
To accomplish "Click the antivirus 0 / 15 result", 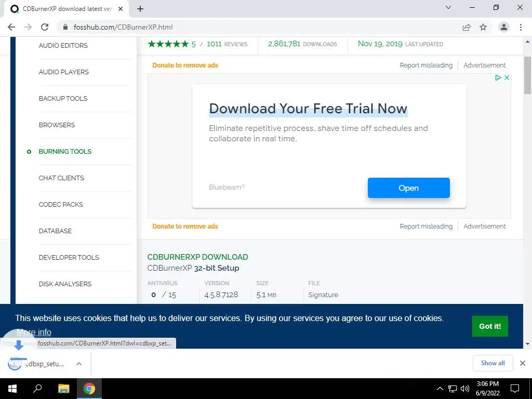I will (164, 295).
